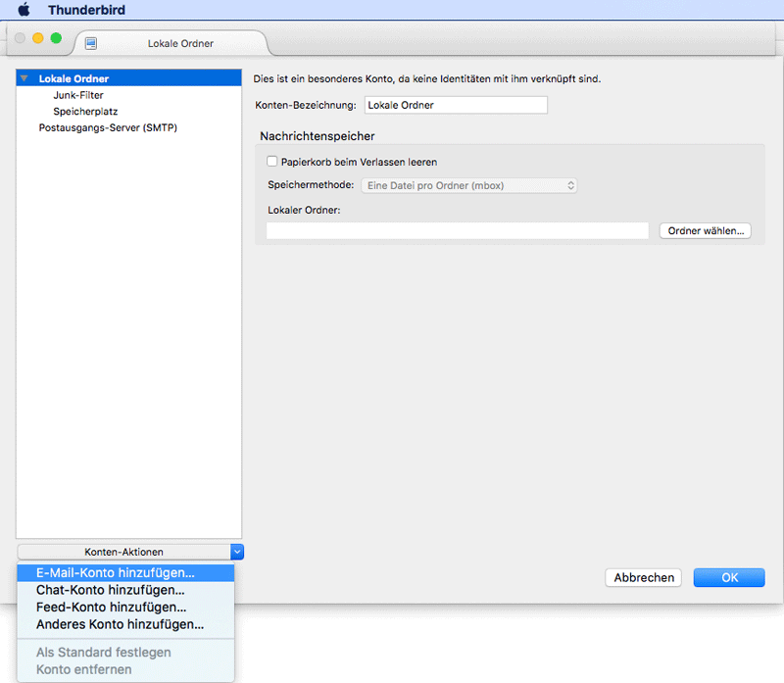Click the account settings tab icon
This screenshot has width=784, height=683.
click(x=91, y=43)
